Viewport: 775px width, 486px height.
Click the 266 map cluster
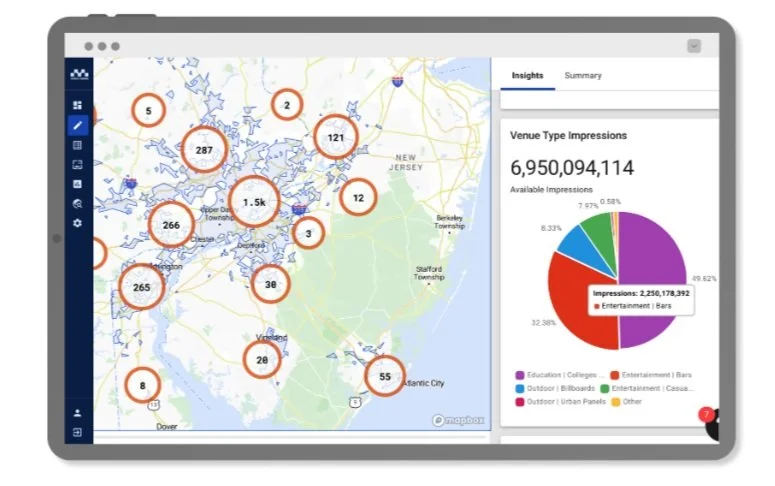tap(171, 225)
